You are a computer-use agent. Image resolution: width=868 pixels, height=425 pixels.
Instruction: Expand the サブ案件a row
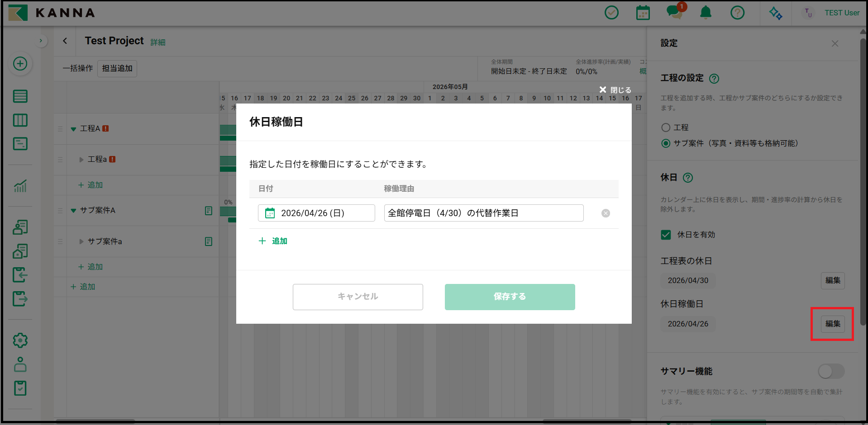tap(81, 241)
